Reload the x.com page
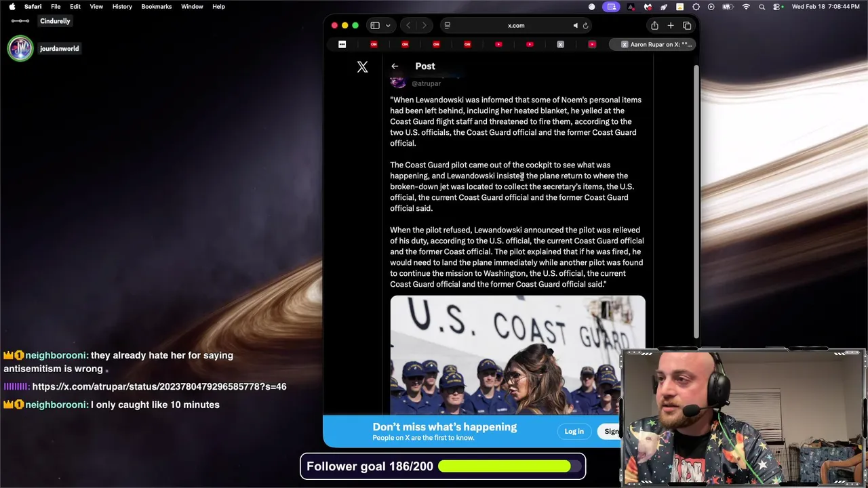 (585, 26)
